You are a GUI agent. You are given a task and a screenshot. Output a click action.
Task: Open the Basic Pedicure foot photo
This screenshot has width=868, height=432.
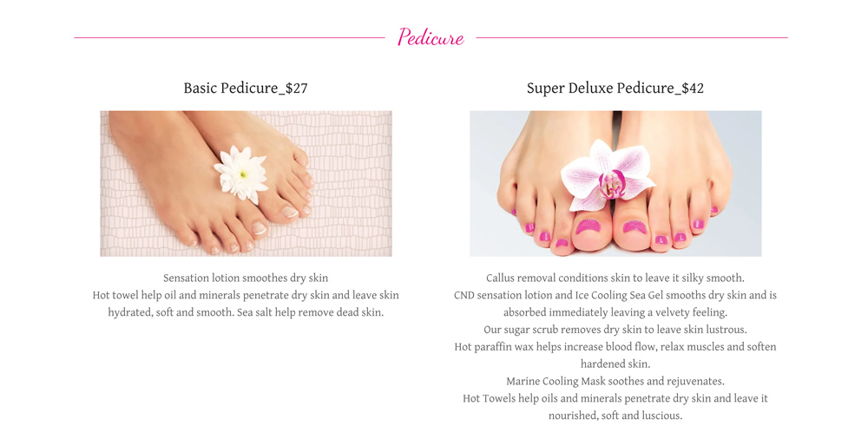246,184
